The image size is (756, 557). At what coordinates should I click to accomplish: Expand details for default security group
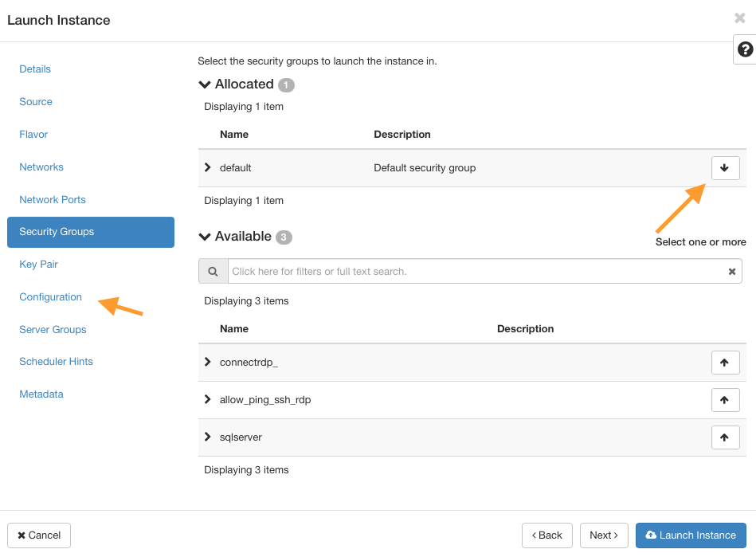pos(208,167)
